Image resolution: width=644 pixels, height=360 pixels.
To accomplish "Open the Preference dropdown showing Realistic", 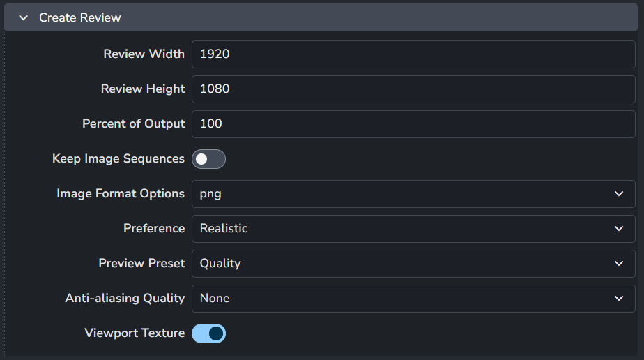I will pos(413,229).
